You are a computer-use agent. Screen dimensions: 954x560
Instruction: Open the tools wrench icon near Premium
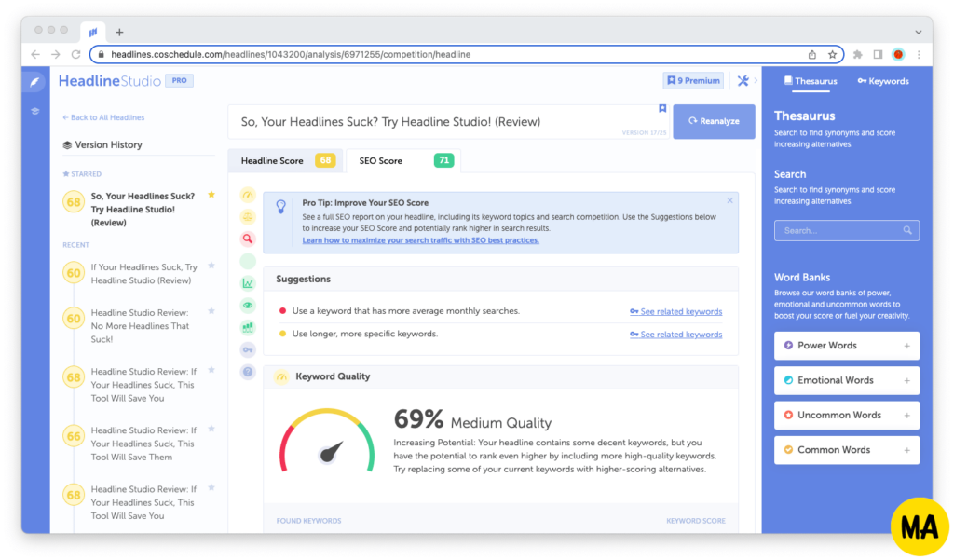(743, 81)
